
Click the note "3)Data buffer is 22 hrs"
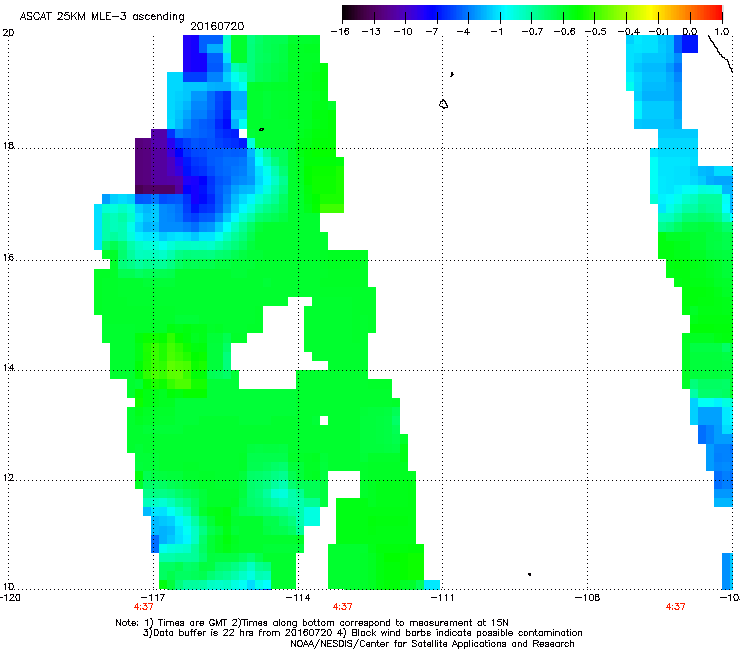pyautogui.click(x=362, y=633)
